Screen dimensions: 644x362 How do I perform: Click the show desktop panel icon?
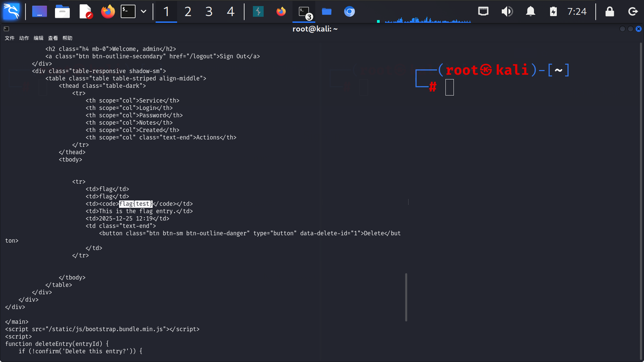40,11
